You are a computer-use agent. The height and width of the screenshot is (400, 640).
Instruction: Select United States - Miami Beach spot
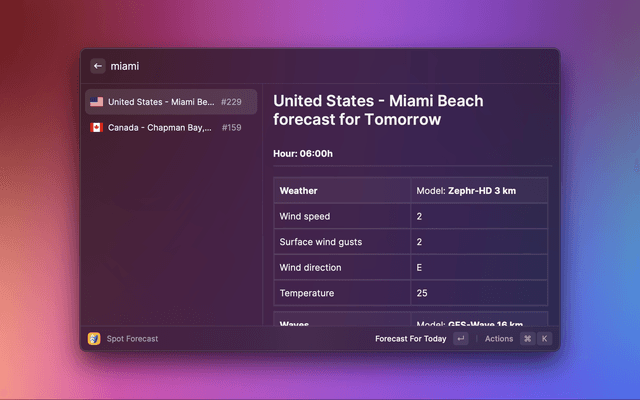[161, 102]
